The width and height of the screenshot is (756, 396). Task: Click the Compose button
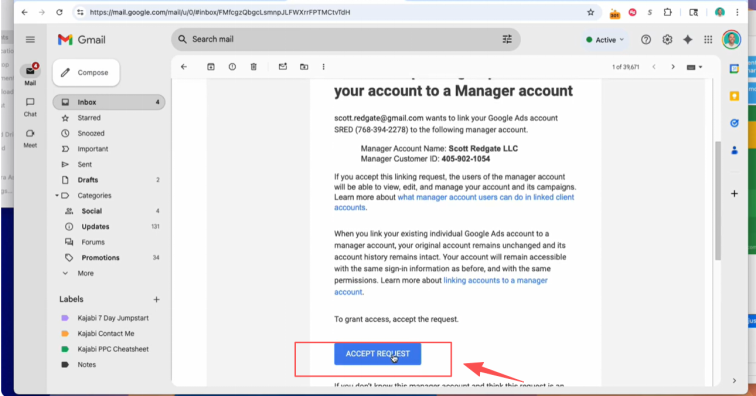[x=86, y=73]
